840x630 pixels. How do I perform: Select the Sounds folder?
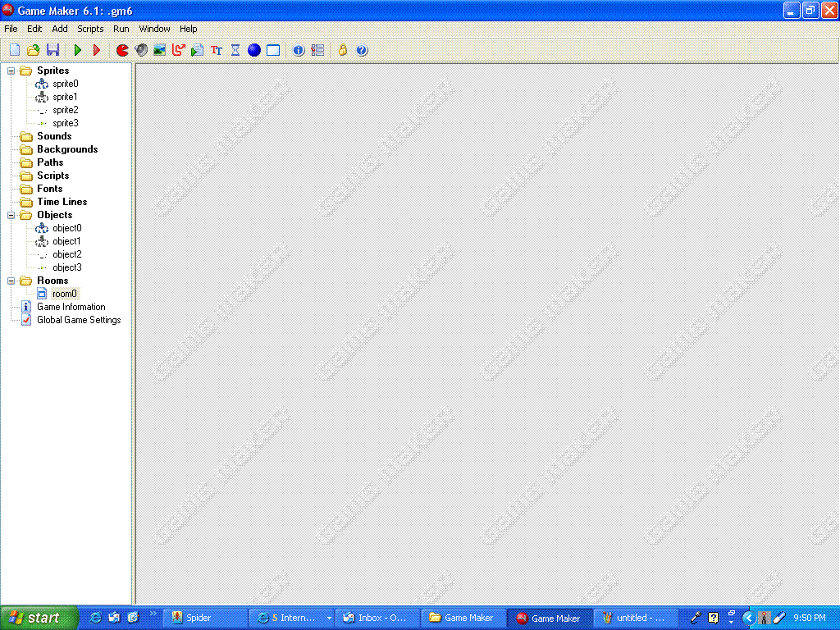(x=54, y=136)
